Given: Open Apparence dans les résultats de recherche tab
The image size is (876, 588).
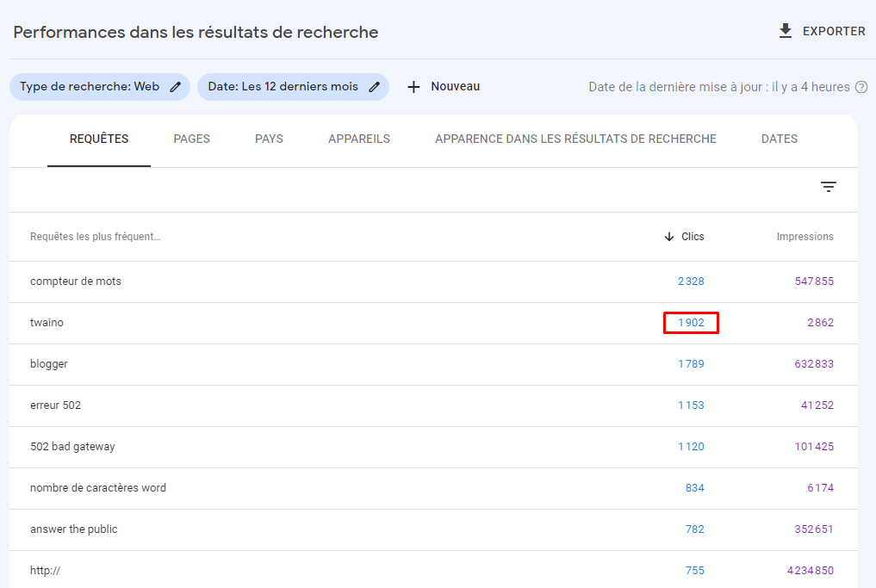Looking at the screenshot, I should tap(575, 139).
